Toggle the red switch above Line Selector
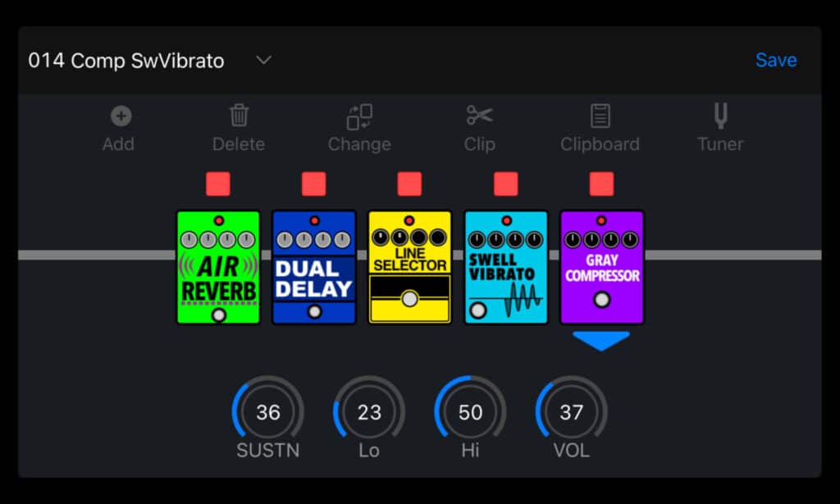Screen dimensions: 840x504 pyautogui.click(x=409, y=184)
